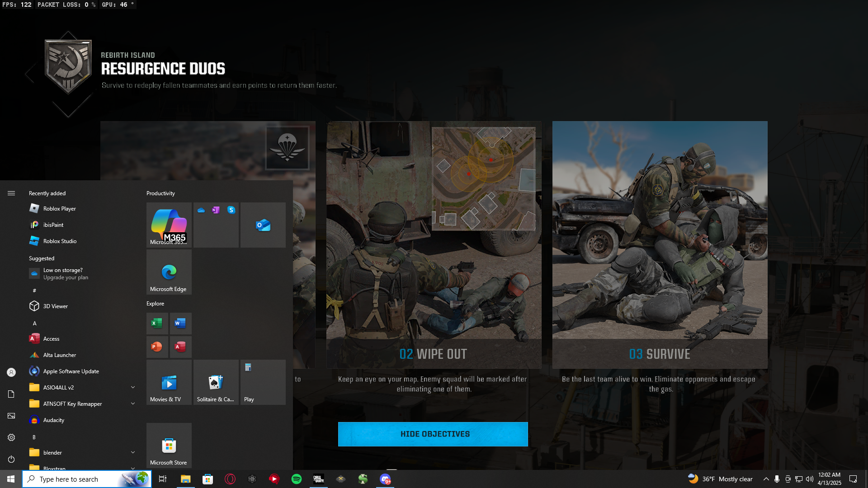Click the Hide Objectives button
The height and width of the screenshot is (488, 868).
433,434
